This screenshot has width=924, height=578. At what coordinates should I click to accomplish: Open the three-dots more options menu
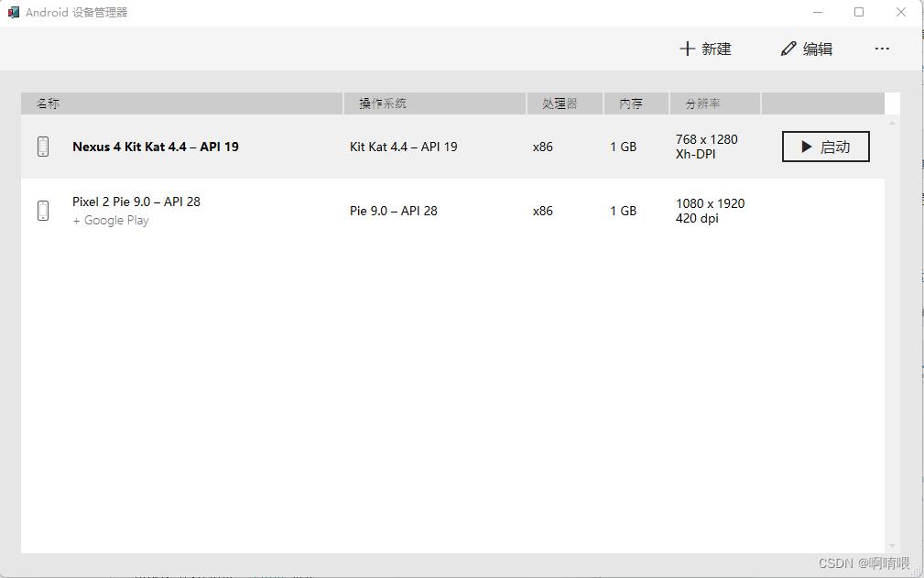click(x=882, y=49)
